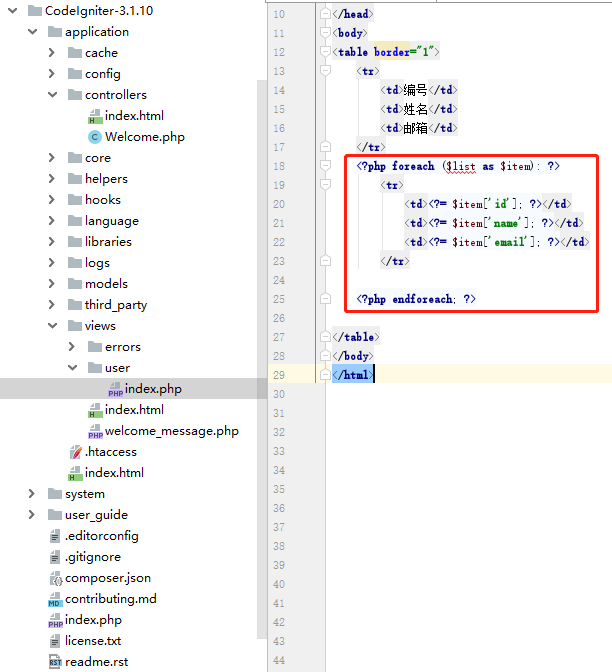Click the .htaccess file icon
Viewport: 612px width, 672px height.
(75, 452)
